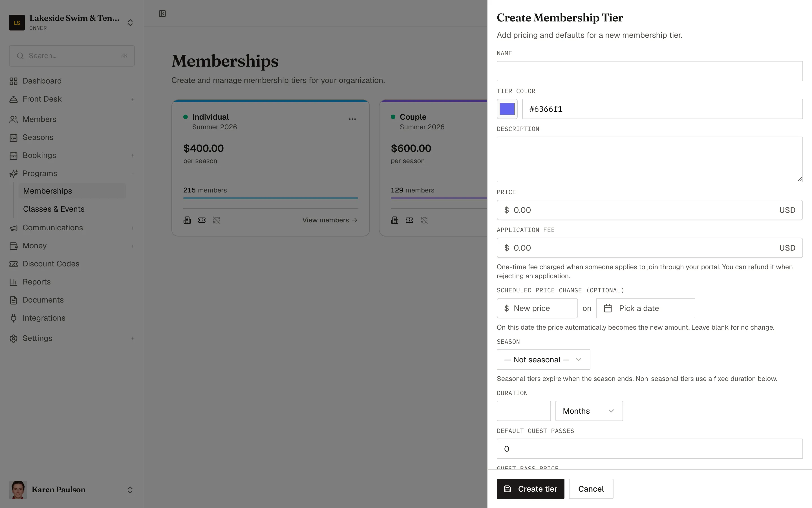The width and height of the screenshot is (812, 508).
Task: Open the Pick a date picker
Action: [x=645, y=308]
